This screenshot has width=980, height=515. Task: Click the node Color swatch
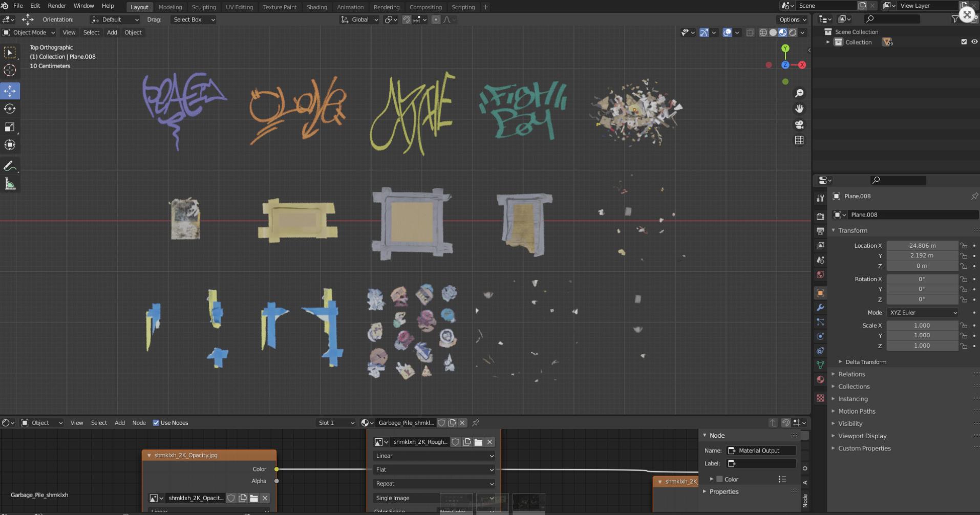[x=719, y=479]
